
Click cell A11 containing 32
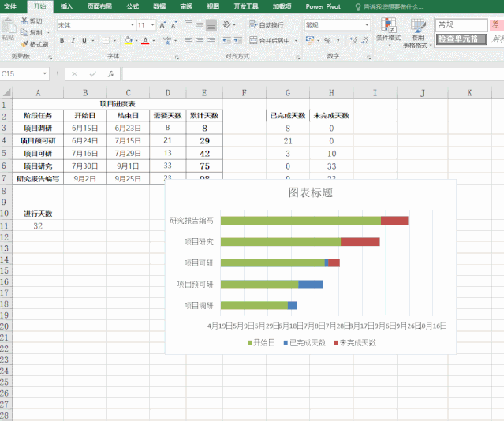click(x=38, y=226)
